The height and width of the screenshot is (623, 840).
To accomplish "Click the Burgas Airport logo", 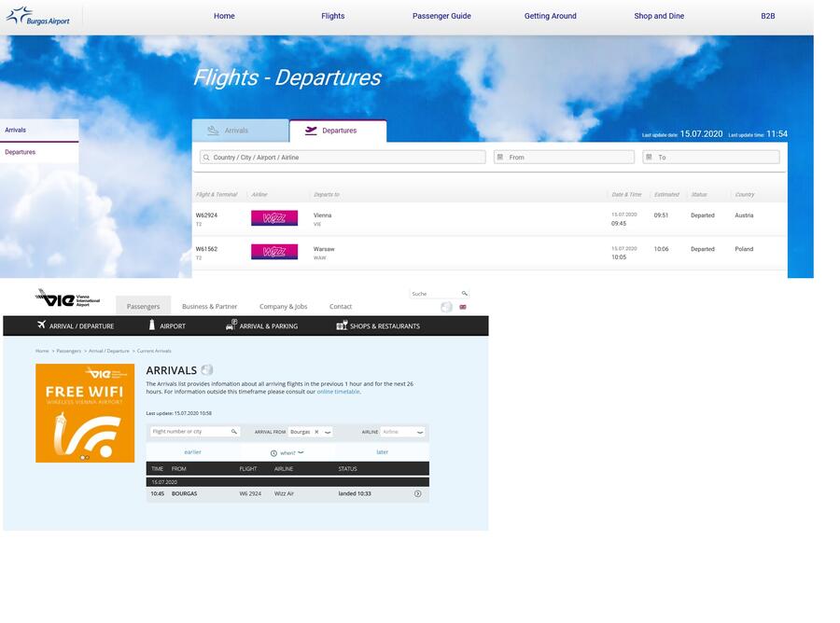I will click(x=38, y=16).
